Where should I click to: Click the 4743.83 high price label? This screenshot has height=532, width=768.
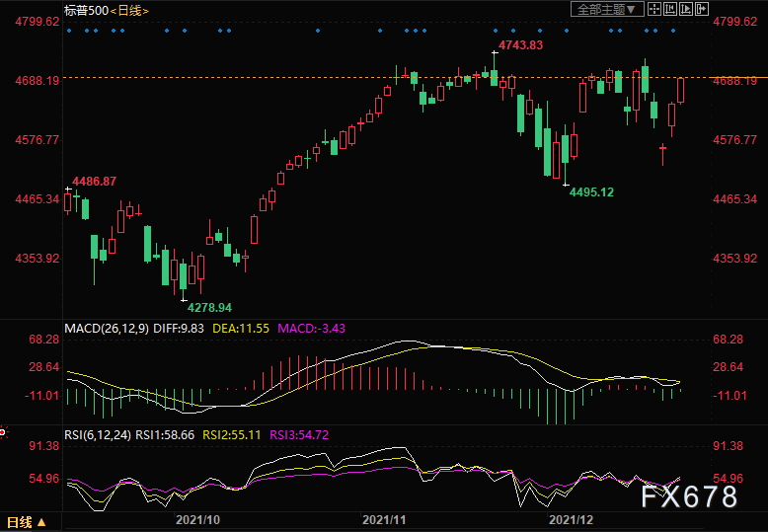(x=520, y=45)
